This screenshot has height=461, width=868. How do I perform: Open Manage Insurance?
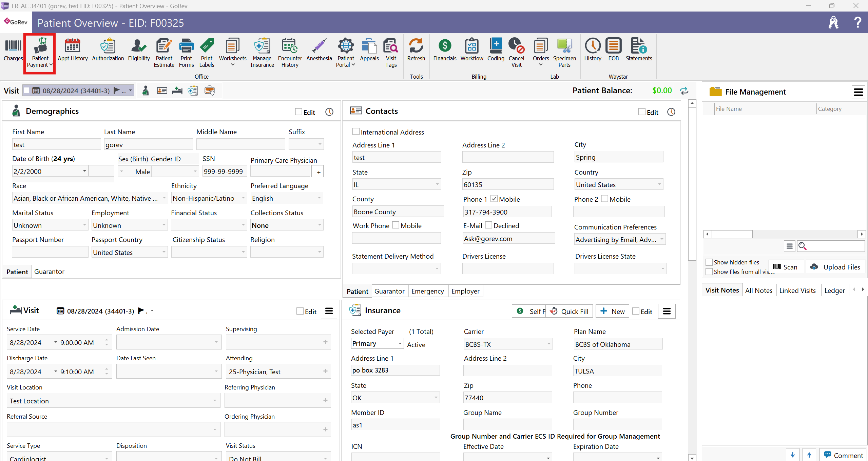click(262, 53)
